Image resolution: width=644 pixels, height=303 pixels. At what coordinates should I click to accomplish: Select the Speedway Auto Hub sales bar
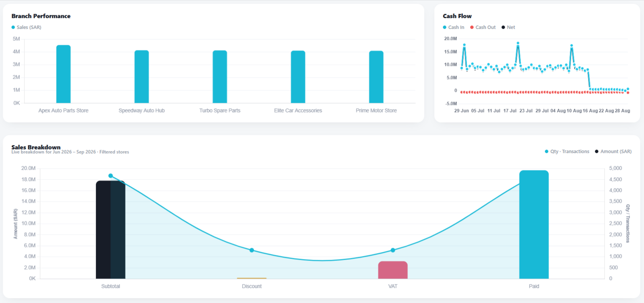(x=142, y=77)
